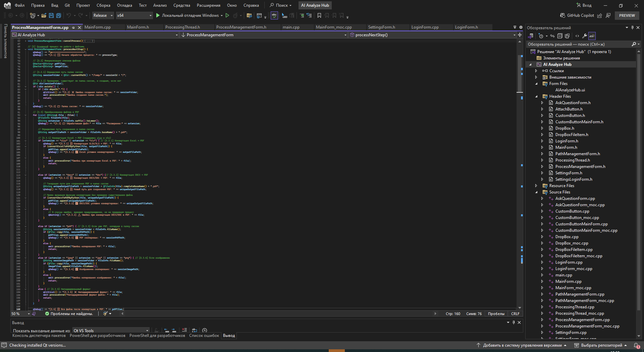644x352 pixels.
Task: Click the Save All toolbar icon
Action: [x=58, y=15]
